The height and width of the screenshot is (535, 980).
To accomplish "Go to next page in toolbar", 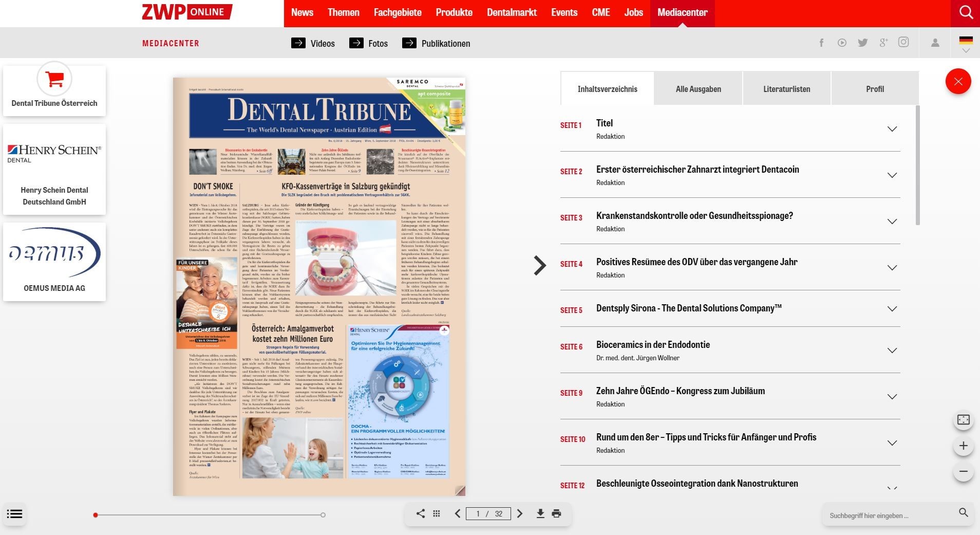I will [520, 513].
